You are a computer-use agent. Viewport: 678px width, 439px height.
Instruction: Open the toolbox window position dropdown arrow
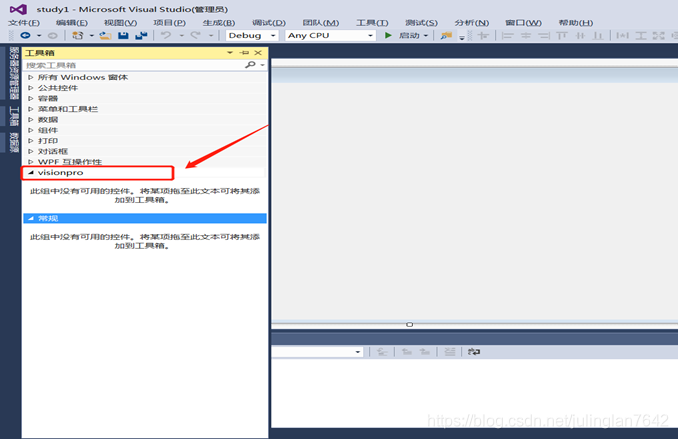tap(230, 53)
